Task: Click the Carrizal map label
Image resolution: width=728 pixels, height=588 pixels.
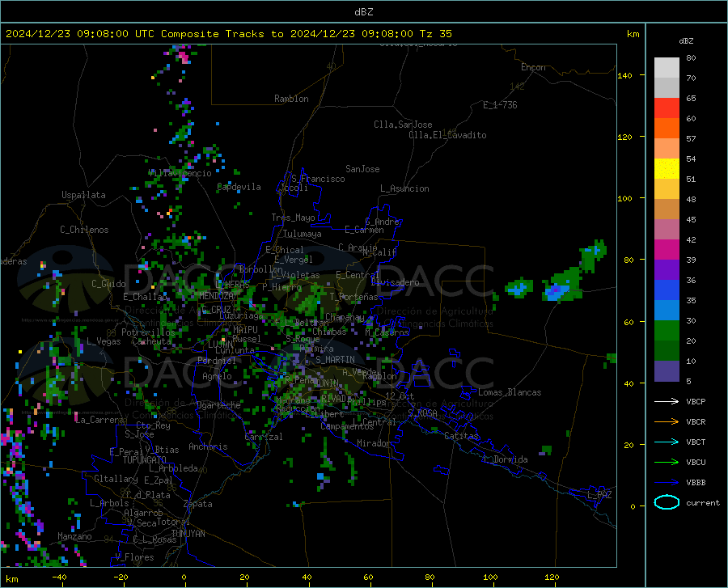Action: point(263,437)
